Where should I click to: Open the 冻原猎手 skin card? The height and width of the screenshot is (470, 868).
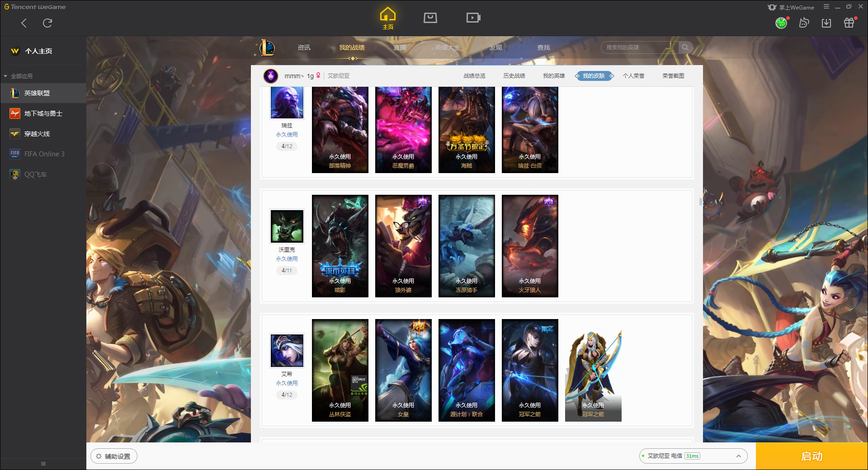pyautogui.click(x=467, y=246)
